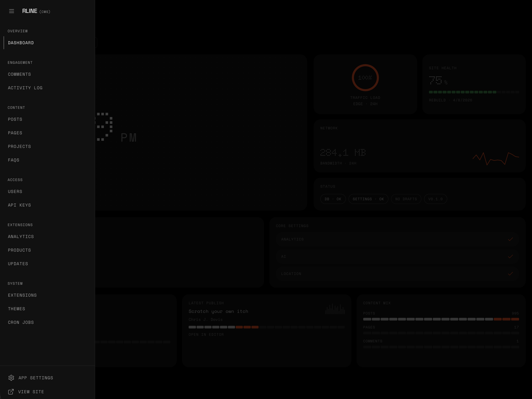Image resolution: width=532 pixels, height=399 pixels.
Task: Click the Settings · OK status pill
Action: 368,199
